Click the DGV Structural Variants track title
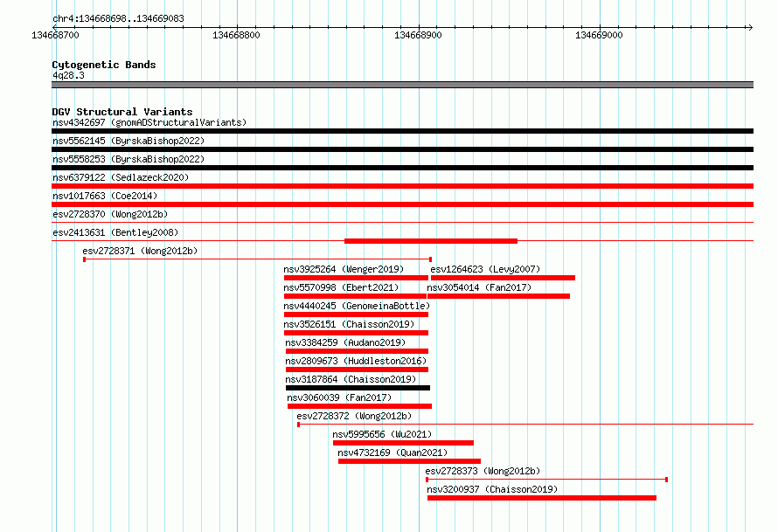 pyautogui.click(x=122, y=112)
